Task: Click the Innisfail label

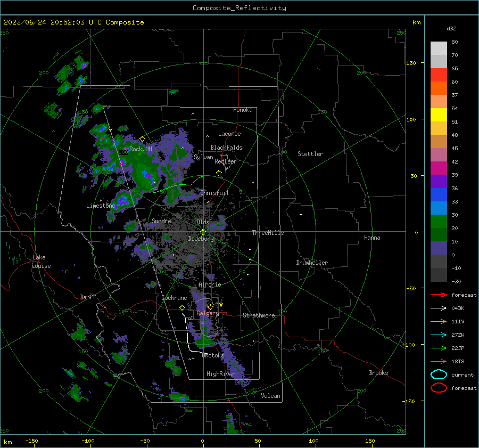Action: [214, 193]
